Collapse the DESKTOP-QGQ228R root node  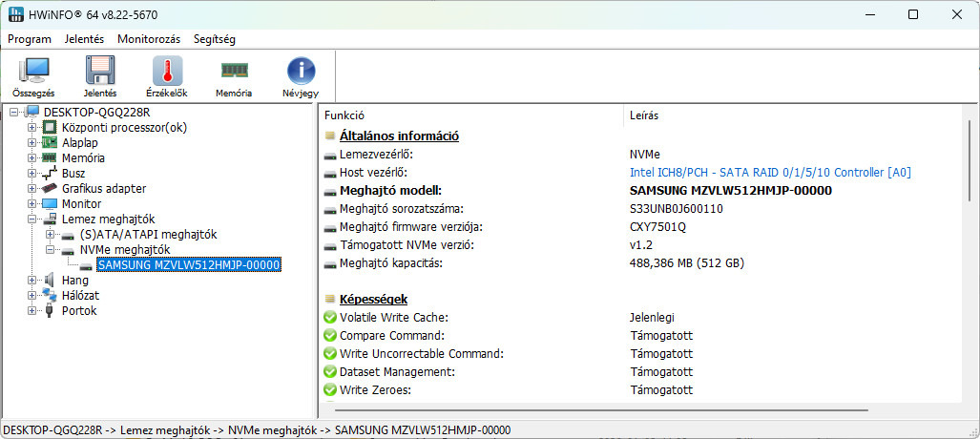(14, 113)
